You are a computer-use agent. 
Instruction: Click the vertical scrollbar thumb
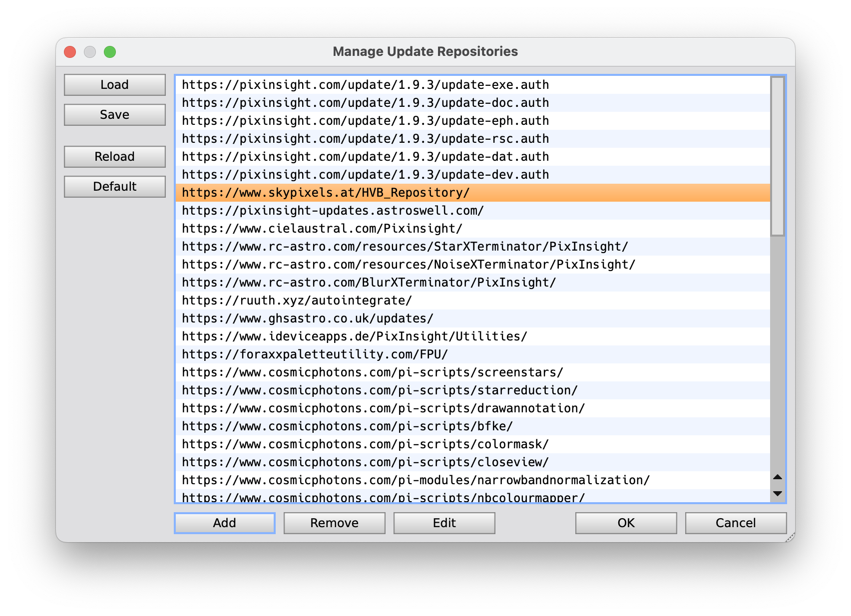[778, 156]
